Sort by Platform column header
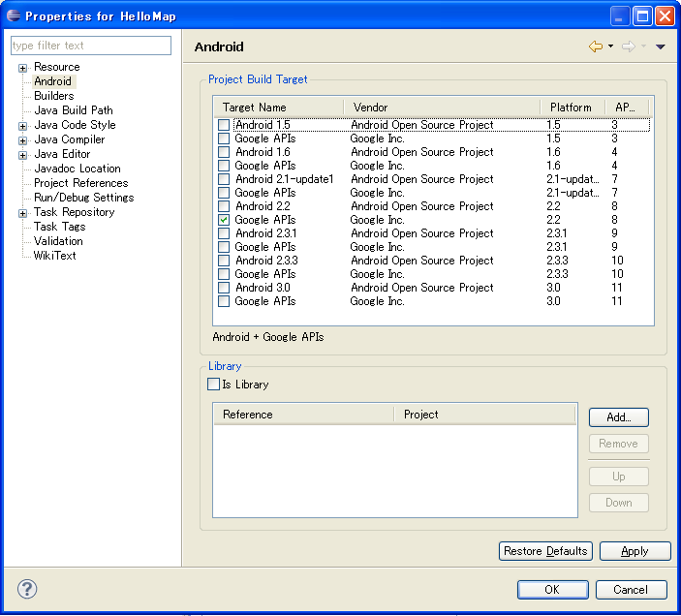The height and width of the screenshot is (616, 681). (x=573, y=108)
